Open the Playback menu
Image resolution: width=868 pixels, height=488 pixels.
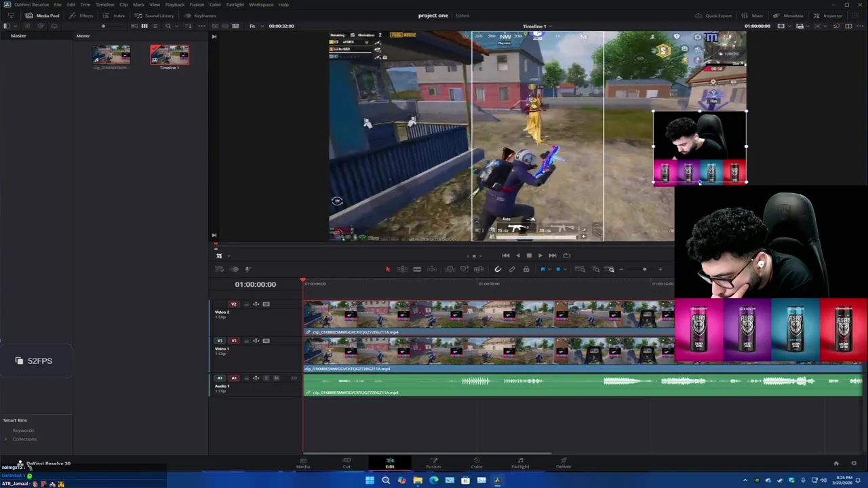coord(175,5)
